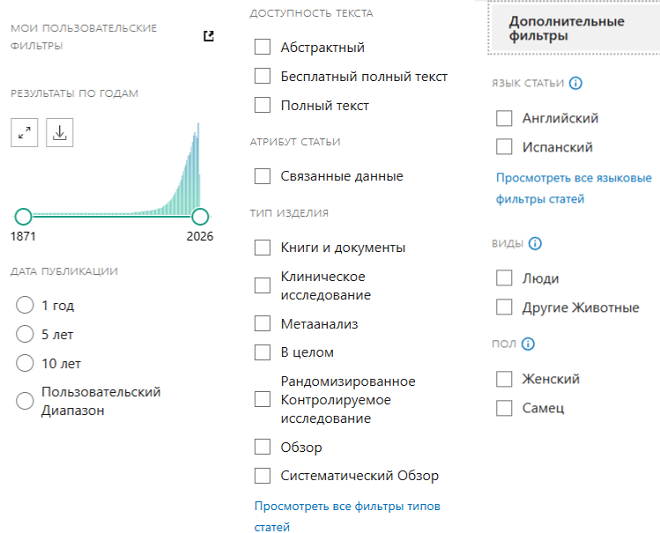The height and width of the screenshot is (533, 660).
Task: Click the 1871 start year slider handle
Action: click(x=23, y=216)
